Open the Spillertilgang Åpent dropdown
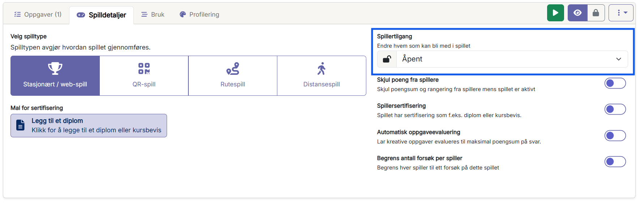Viewport: 644px width, 206px height. click(506, 59)
